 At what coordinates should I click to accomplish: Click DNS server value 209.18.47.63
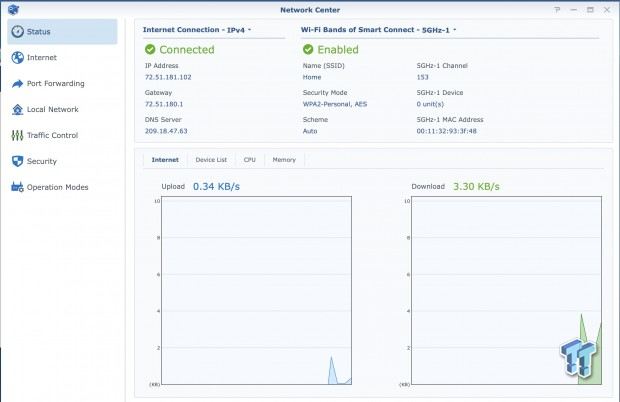pos(166,131)
